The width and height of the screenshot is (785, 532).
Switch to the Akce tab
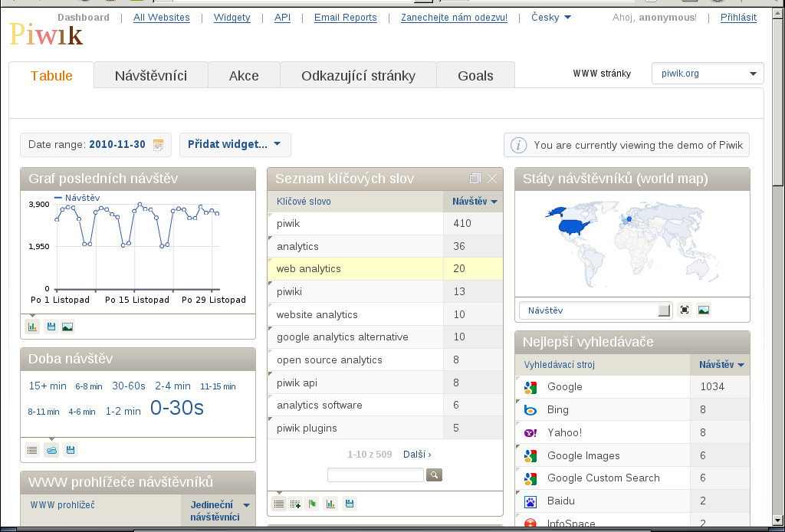pyautogui.click(x=244, y=76)
